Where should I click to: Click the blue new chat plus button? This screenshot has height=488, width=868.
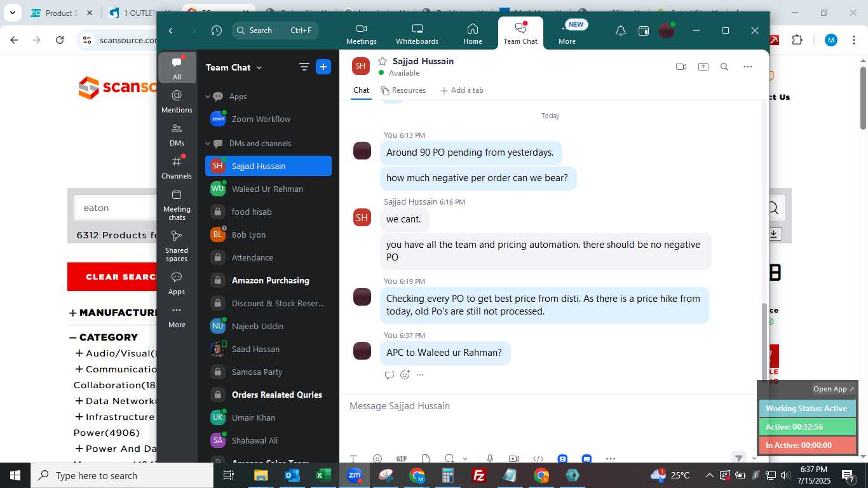click(323, 67)
